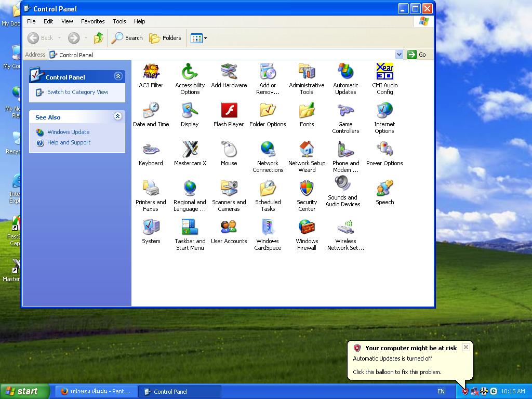Collapse the Control Panel sidebar section
This screenshot has height=399, width=532.
pyautogui.click(x=118, y=76)
